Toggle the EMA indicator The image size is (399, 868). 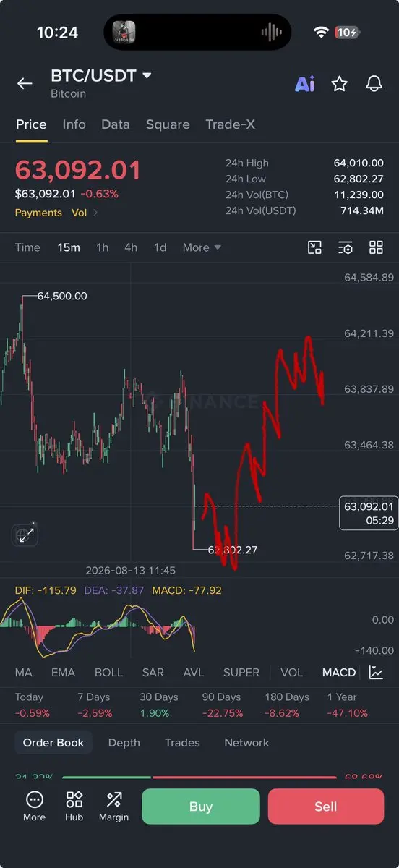pos(63,673)
